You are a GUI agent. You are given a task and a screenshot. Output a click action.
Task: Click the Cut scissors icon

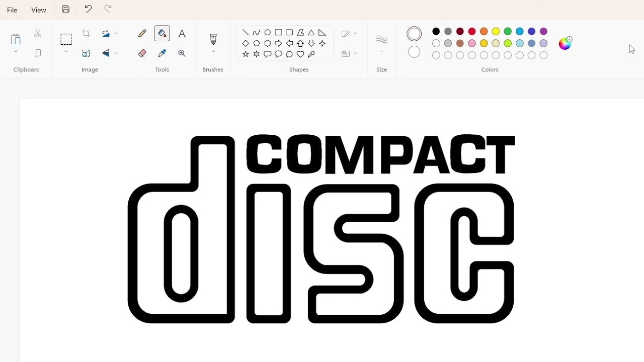[38, 34]
